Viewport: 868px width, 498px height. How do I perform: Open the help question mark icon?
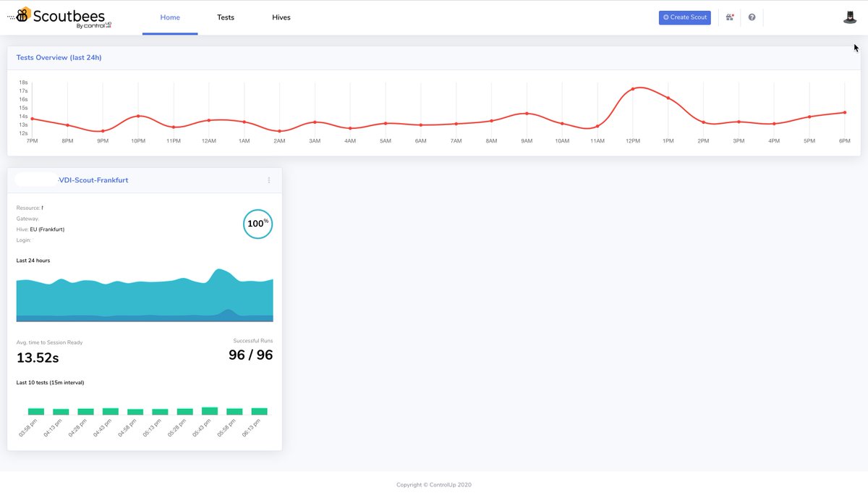pos(752,17)
